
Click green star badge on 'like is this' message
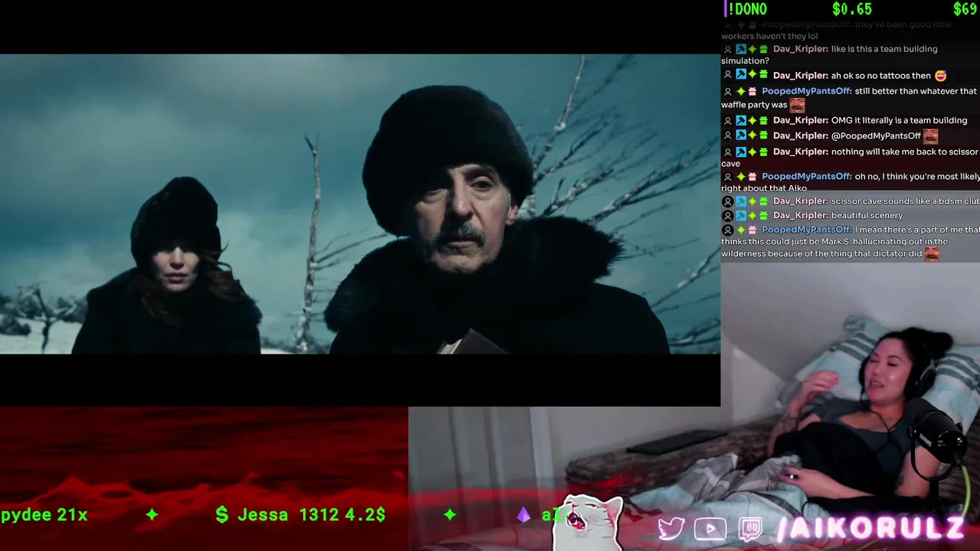point(752,49)
